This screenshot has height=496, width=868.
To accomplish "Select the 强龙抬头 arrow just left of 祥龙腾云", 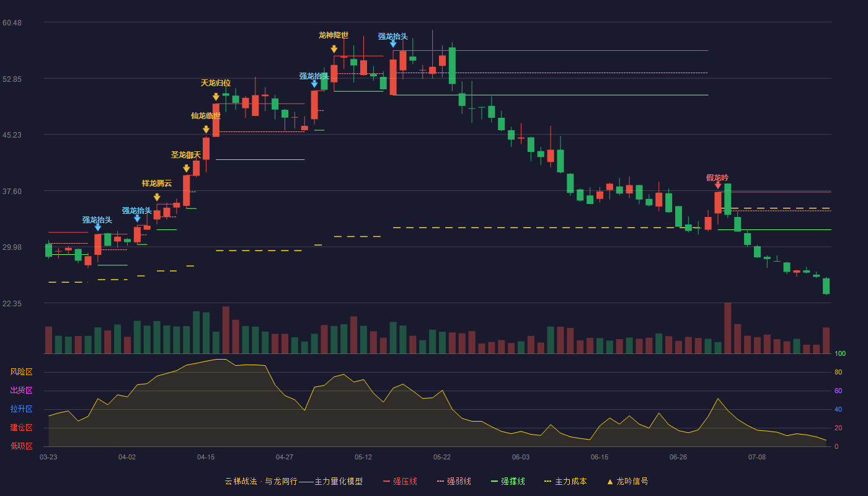I will [137, 218].
